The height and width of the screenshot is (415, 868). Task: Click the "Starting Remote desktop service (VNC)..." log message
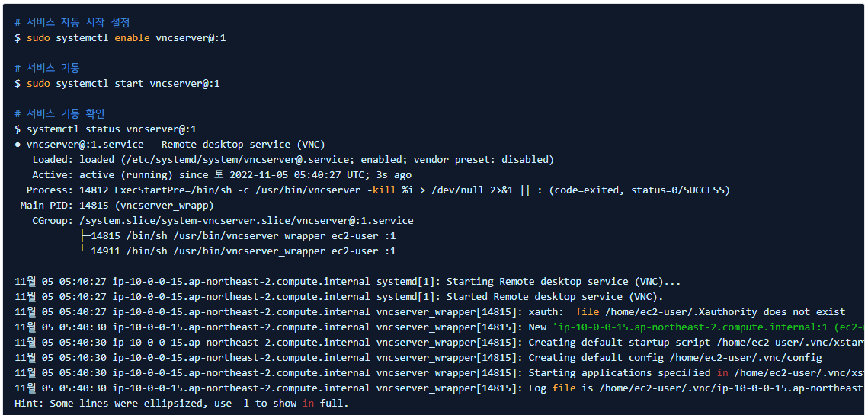tap(563, 281)
